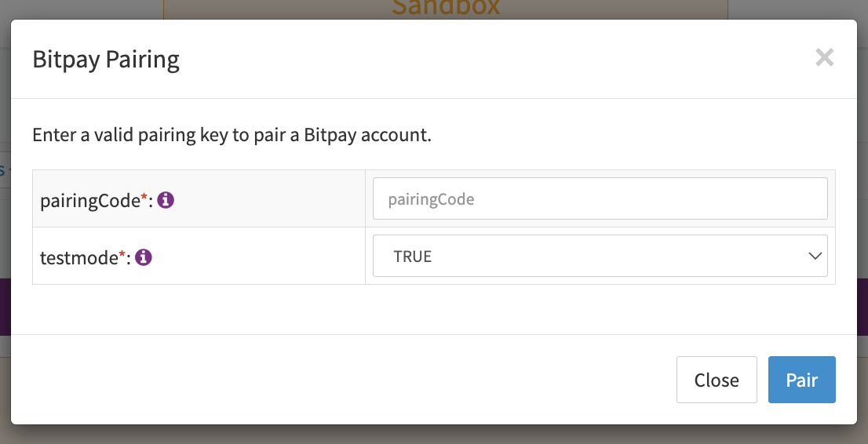Click the partial blue link at left edge

(x=3, y=169)
